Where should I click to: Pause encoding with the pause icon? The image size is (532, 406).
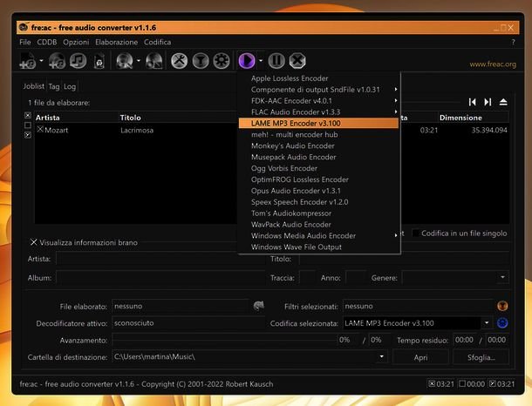pyautogui.click(x=276, y=61)
